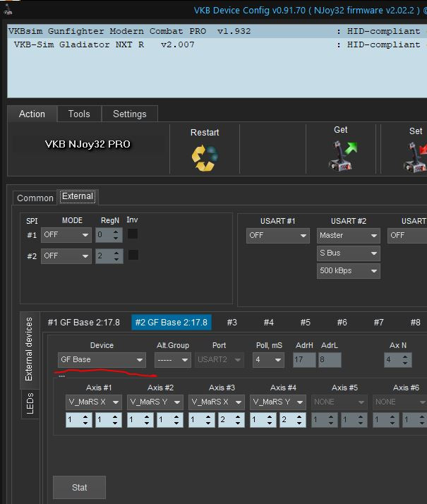Open the SPI #1 MODE dropdown

(66, 235)
